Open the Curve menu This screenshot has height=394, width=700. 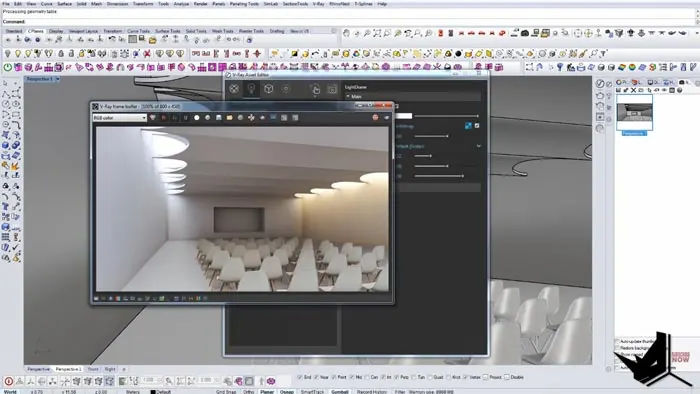[46, 4]
